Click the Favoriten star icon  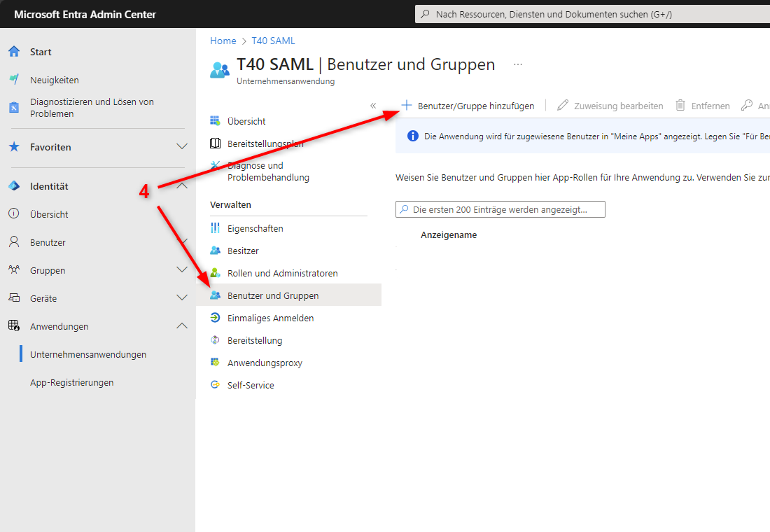[14, 147]
